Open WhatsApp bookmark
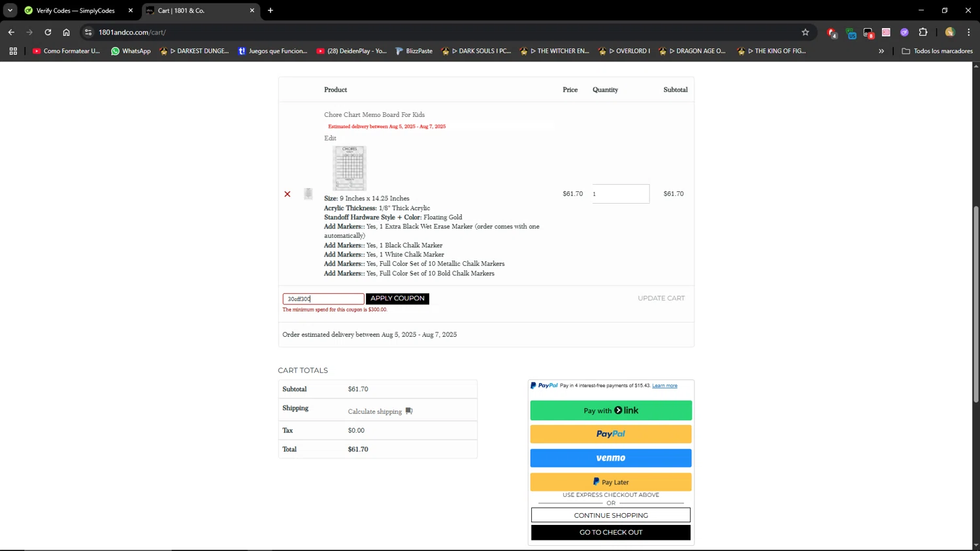This screenshot has width=980, height=551. coord(131,51)
